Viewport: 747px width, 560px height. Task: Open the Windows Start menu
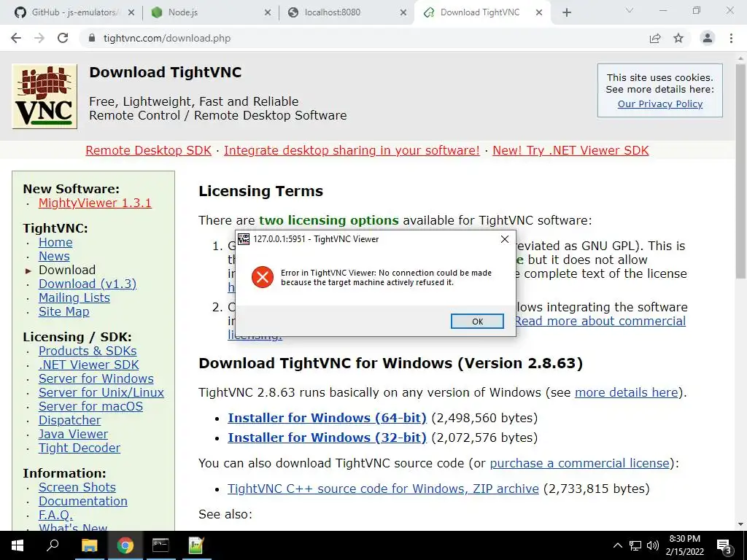coord(18,545)
